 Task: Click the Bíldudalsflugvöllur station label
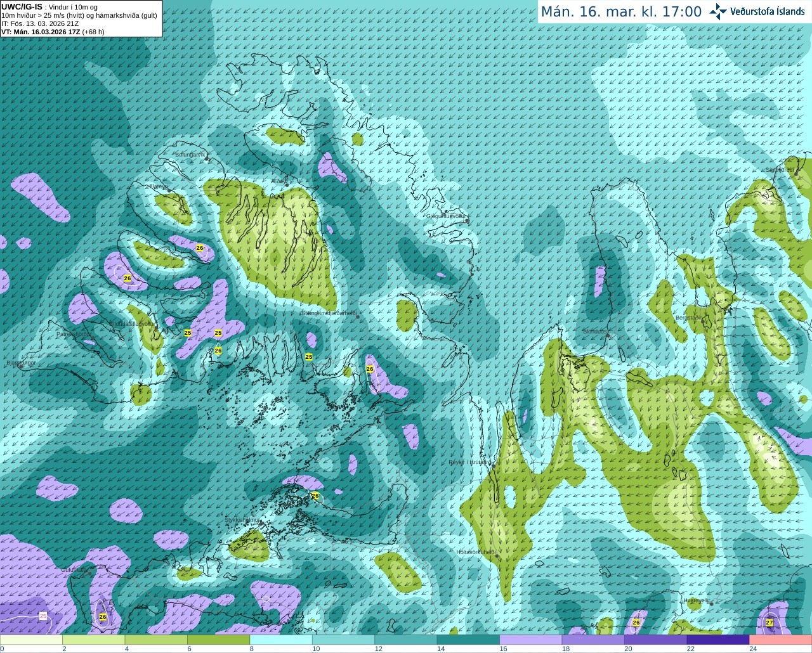pyautogui.click(x=131, y=323)
